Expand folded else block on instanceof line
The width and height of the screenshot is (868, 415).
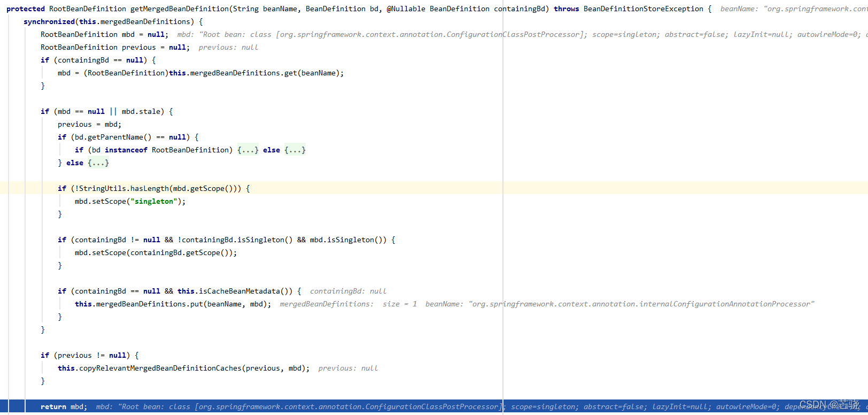295,150
